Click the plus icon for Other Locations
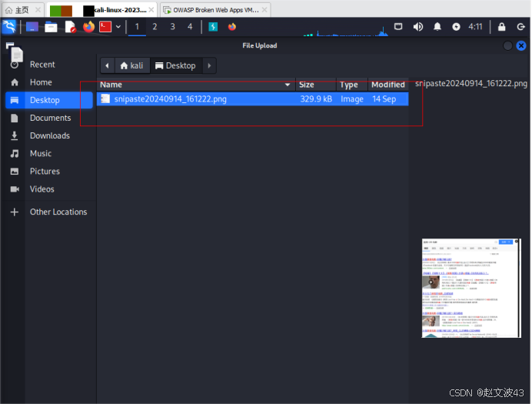The width and height of the screenshot is (532, 404). tap(15, 212)
